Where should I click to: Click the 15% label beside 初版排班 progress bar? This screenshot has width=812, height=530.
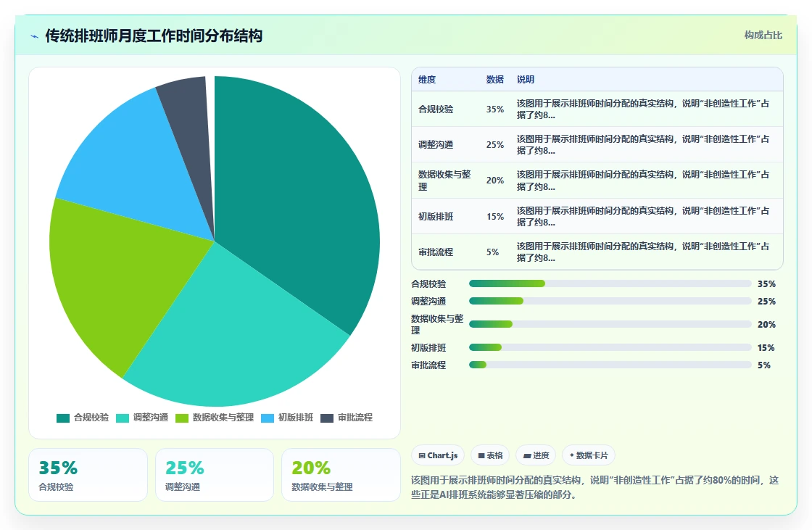766,348
